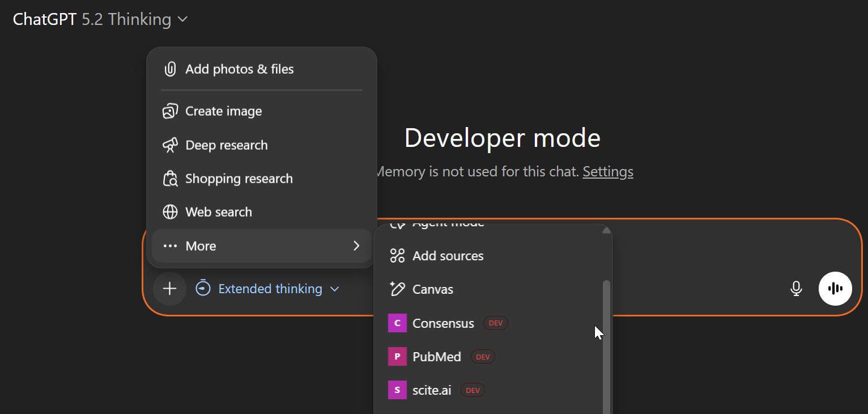This screenshot has height=414, width=868.
Task: Click the microphone dictation icon
Action: 796,289
